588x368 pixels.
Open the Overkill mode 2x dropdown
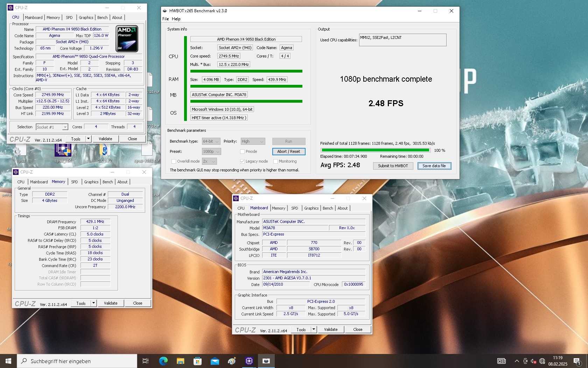tap(209, 161)
